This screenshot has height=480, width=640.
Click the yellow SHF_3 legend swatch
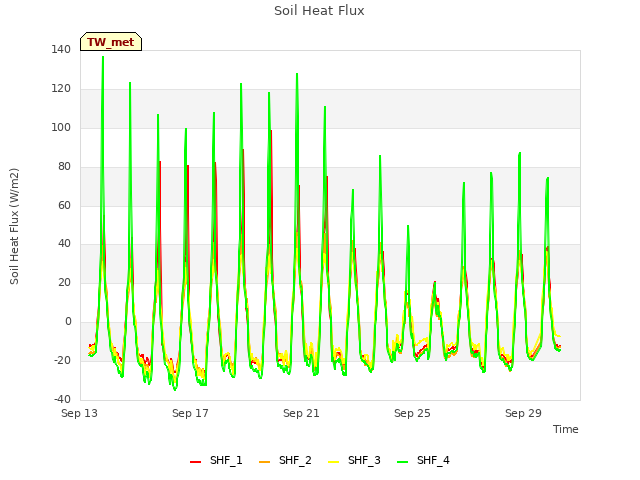pos(333,462)
